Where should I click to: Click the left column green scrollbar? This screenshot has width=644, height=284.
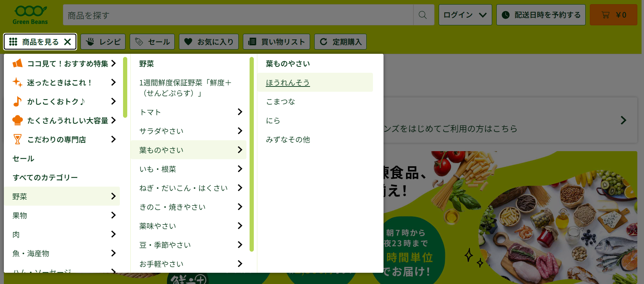click(125, 87)
